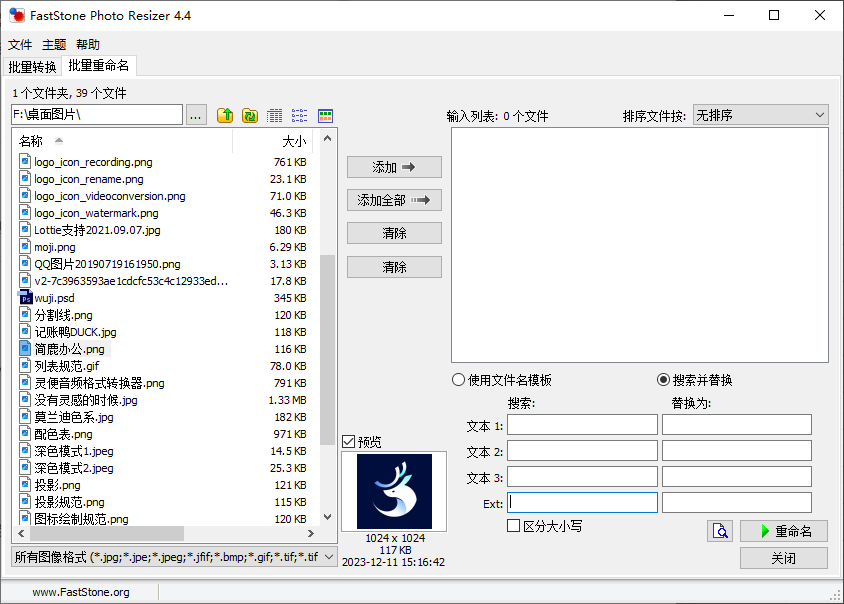Image resolution: width=844 pixels, height=604 pixels.
Task: Click the browse folder '...' button
Action: click(x=196, y=115)
